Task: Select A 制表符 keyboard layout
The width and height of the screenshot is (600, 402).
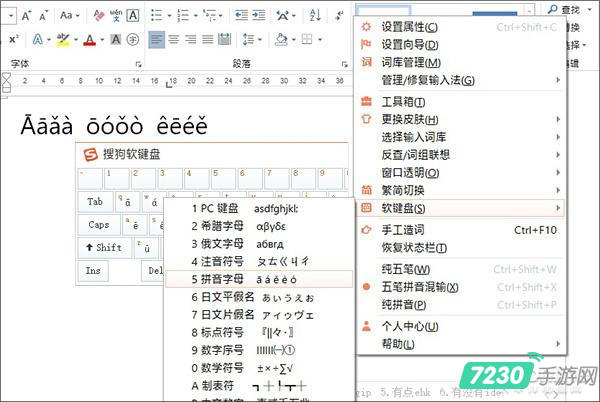Action: pyautogui.click(x=259, y=386)
